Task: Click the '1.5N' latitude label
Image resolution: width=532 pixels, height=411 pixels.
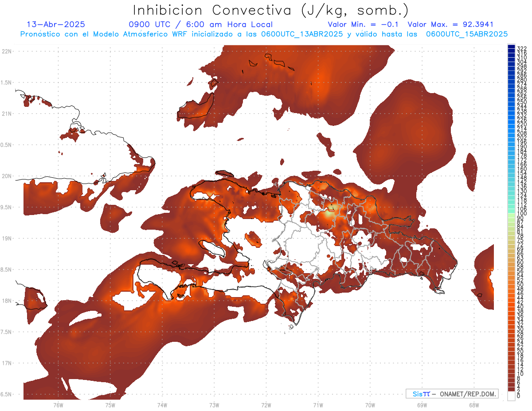Action: coord(7,82)
